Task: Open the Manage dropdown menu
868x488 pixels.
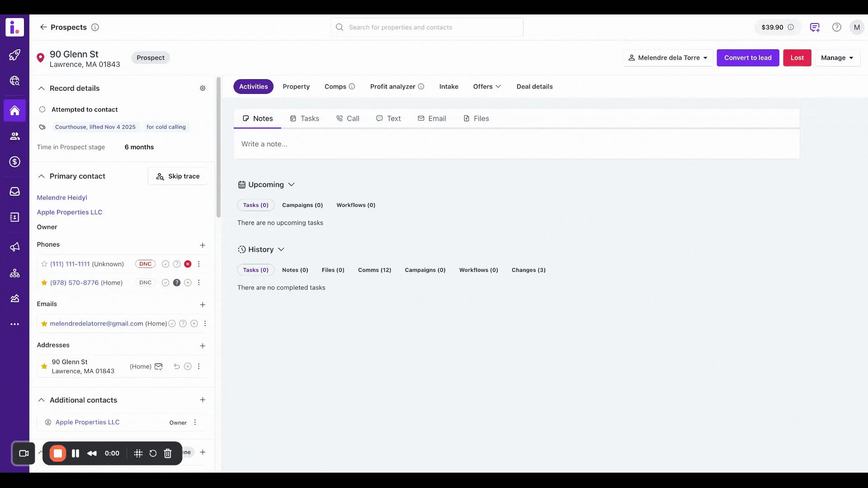Action: tap(837, 58)
